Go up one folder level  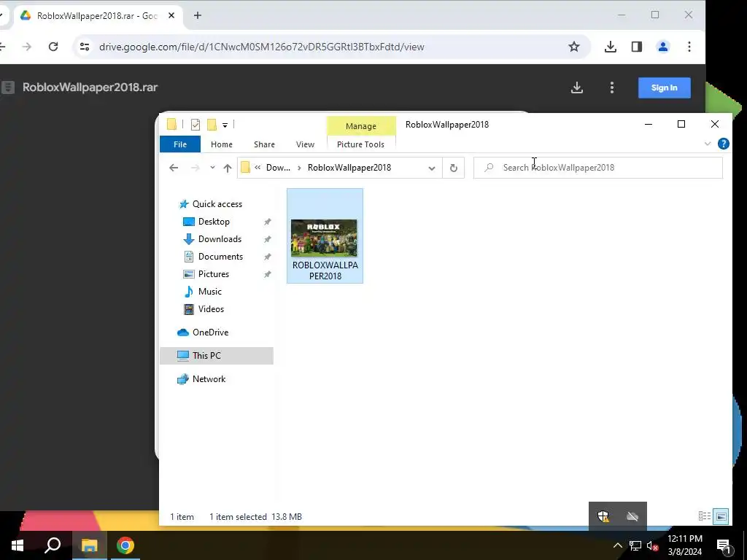click(228, 168)
